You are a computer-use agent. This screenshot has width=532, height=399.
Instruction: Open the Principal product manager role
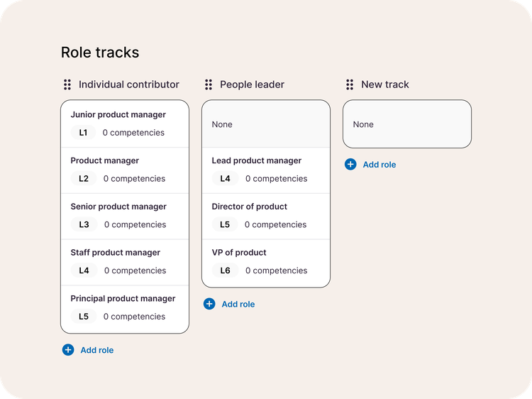pos(125,309)
